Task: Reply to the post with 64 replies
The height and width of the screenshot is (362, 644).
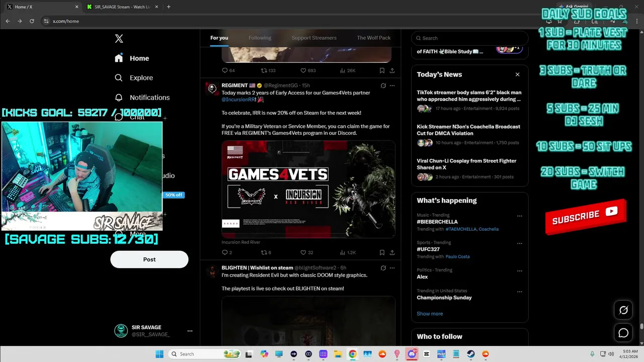Action: coord(228,70)
